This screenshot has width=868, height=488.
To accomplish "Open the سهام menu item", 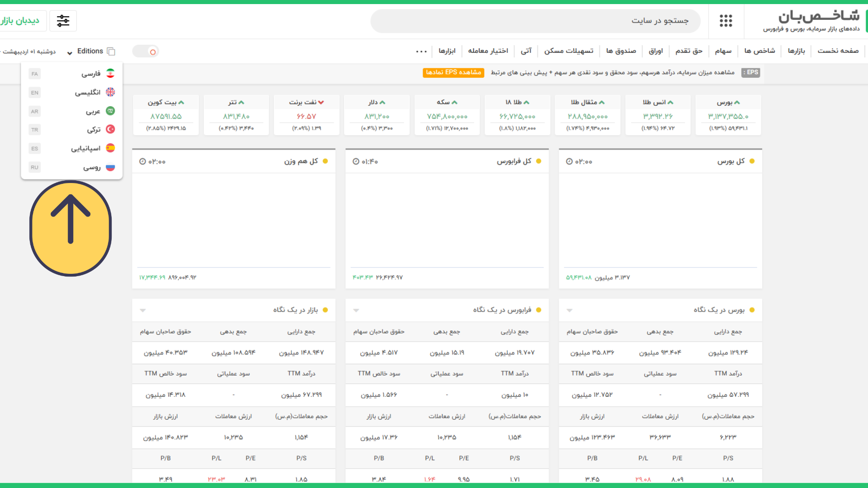I will tap(723, 51).
